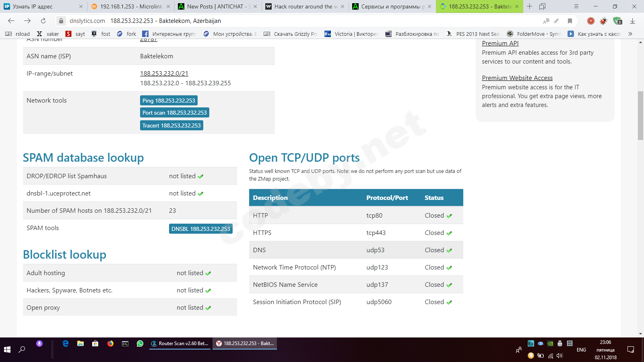Open the green shield extension with badge
Screen dimensions: 644x362
point(617,21)
